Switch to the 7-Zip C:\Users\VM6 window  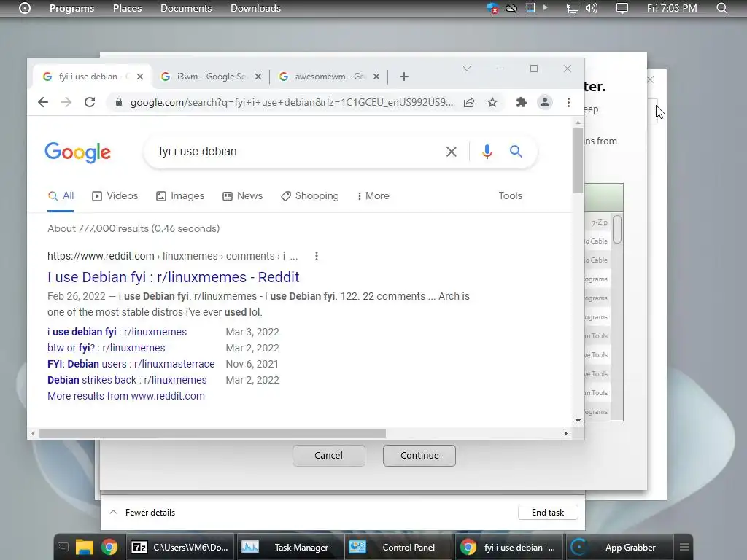[180, 548]
